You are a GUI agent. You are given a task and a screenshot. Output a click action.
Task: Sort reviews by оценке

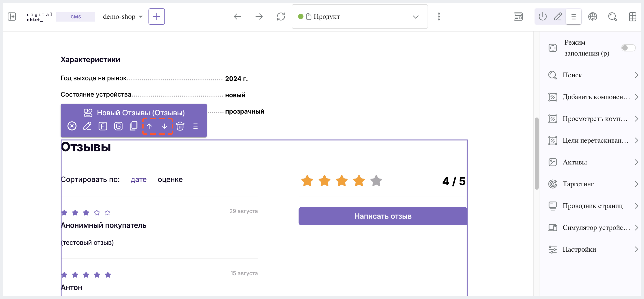click(x=170, y=179)
